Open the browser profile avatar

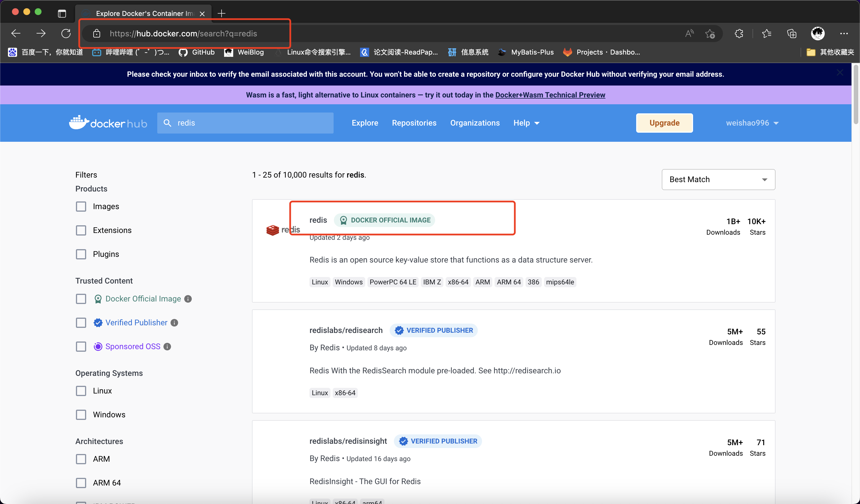pos(818,34)
